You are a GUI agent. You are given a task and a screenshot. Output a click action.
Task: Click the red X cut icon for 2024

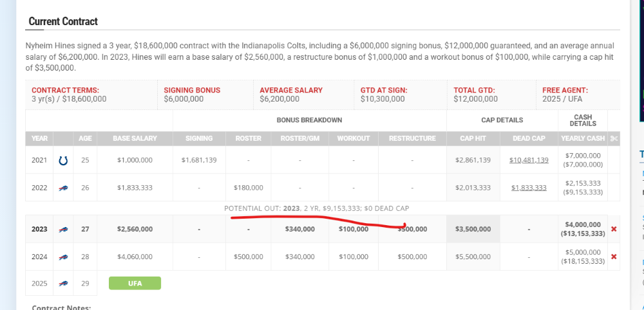pyautogui.click(x=614, y=257)
